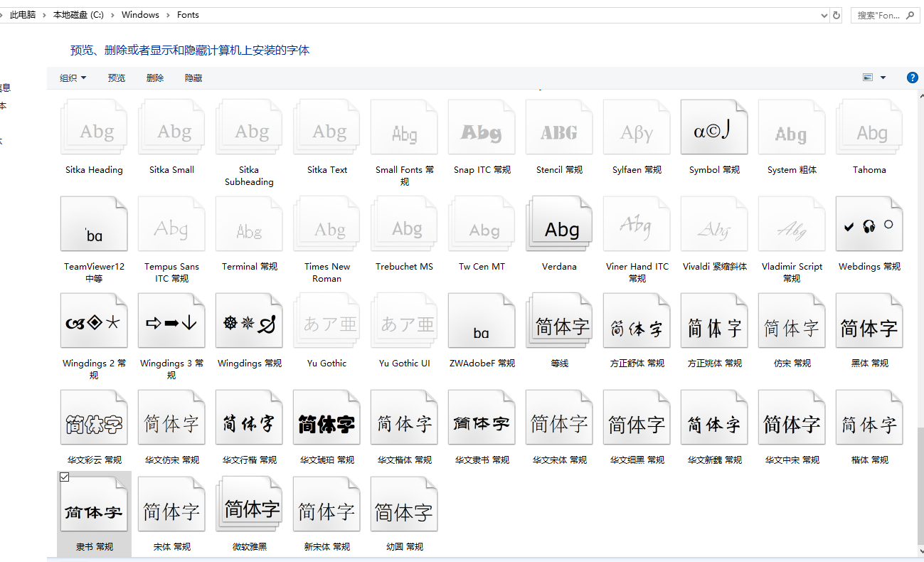
Task: Go to 本地磁盘 (C:) in breadcrumb
Action: click(x=78, y=14)
